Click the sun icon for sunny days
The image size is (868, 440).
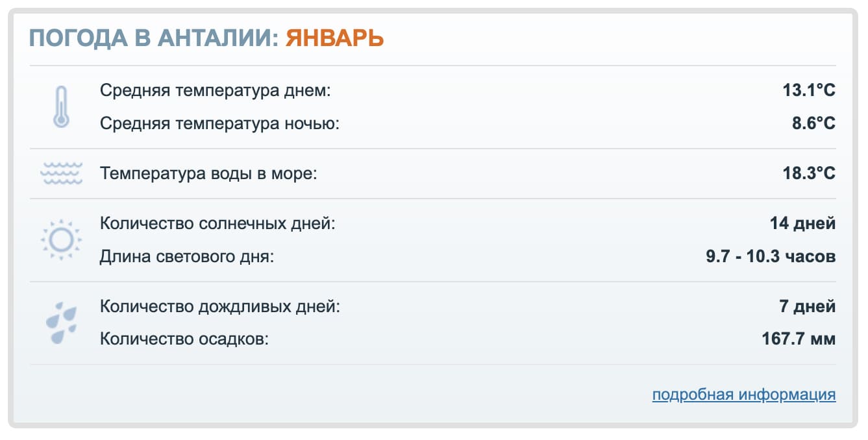(x=62, y=240)
